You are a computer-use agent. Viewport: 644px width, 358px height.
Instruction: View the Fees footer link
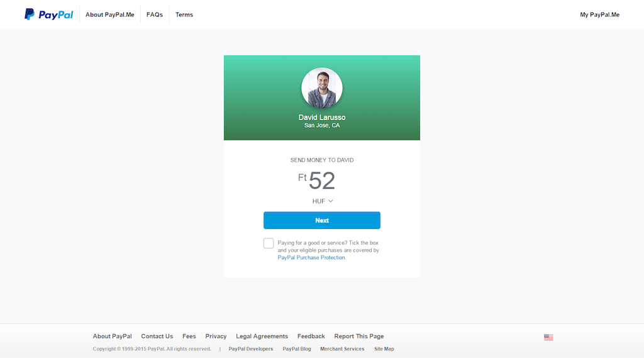pos(189,336)
